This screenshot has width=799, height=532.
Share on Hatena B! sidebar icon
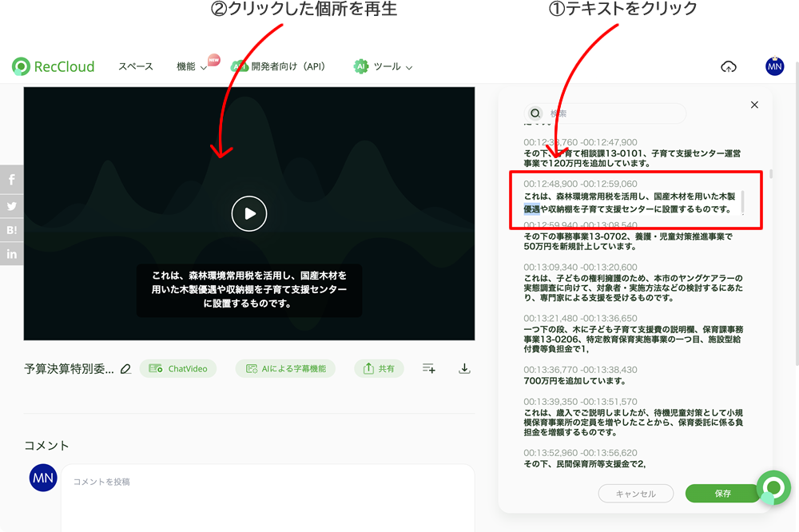[12, 230]
